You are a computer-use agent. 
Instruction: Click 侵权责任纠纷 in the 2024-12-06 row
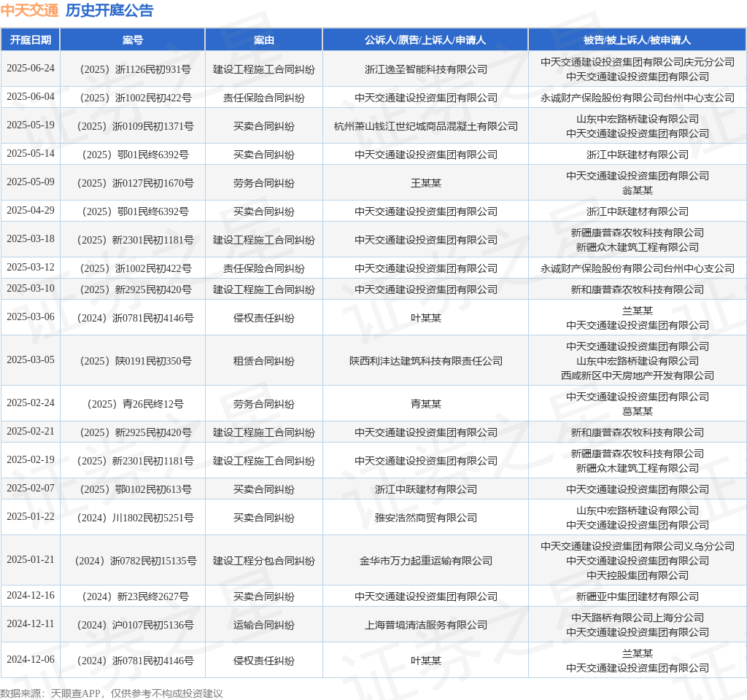click(264, 661)
